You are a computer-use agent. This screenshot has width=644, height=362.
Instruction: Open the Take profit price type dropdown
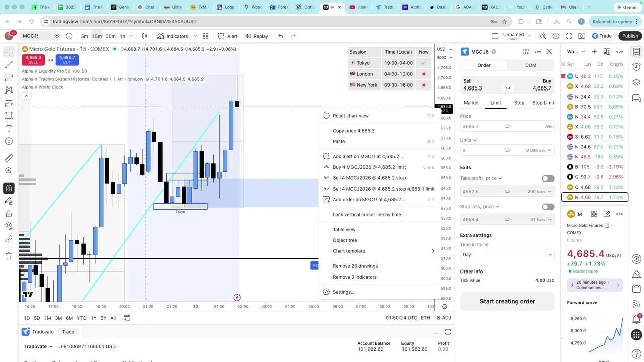[x=480, y=178]
